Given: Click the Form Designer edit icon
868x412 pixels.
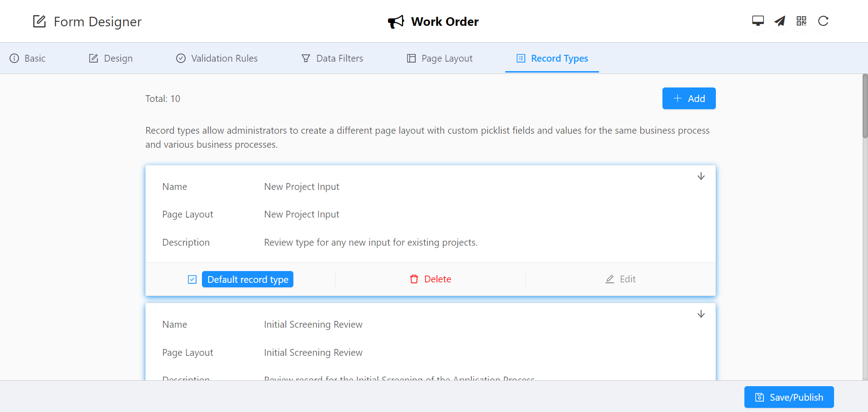Looking at the screenshot, I should coord(39,21).
